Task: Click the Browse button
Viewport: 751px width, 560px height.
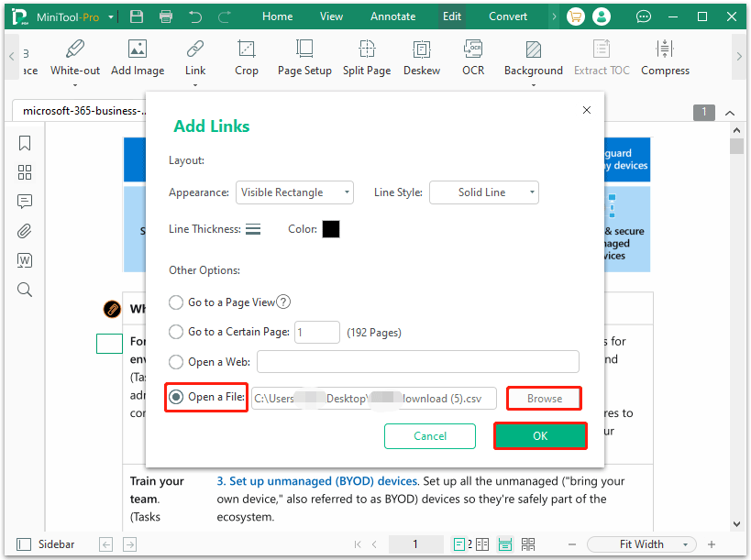Action: pos(545,398)
